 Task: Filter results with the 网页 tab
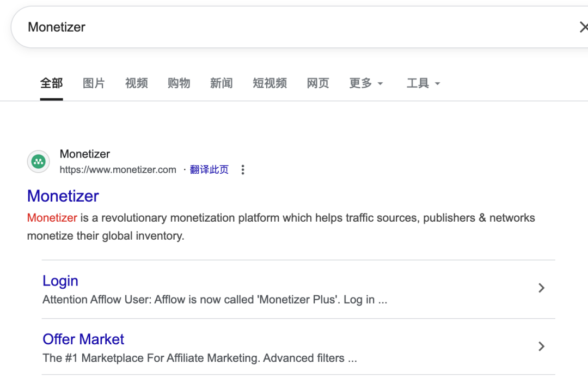[318, 83]
